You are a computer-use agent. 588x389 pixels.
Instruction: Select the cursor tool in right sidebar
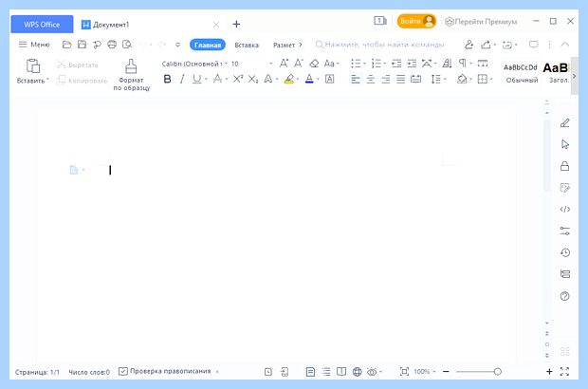(x=564, y=144)
